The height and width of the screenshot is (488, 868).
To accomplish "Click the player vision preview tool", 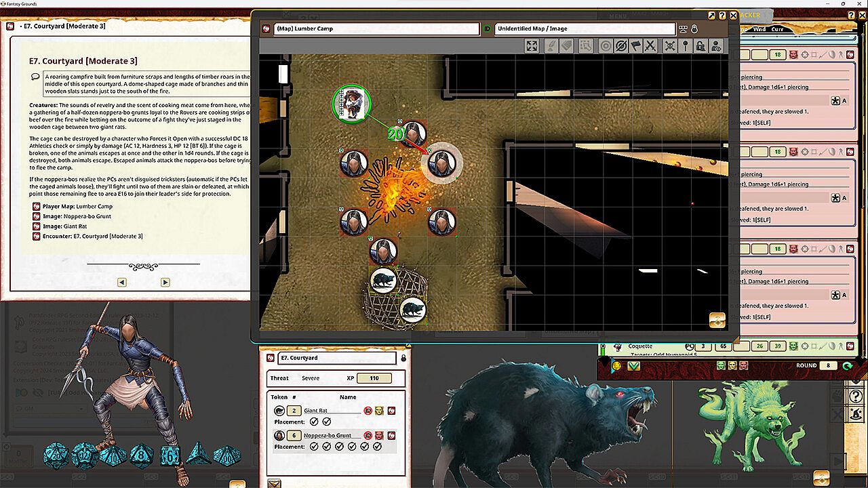I will pos(716,45).
